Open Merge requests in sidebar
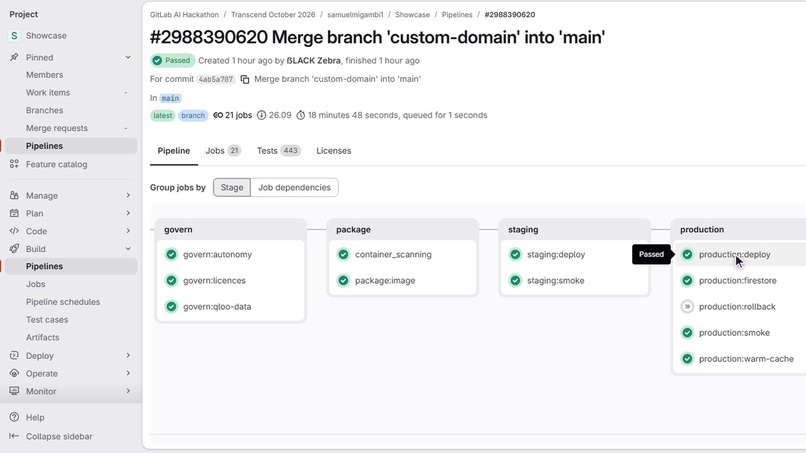806x453 pixels. coord(57,128)
